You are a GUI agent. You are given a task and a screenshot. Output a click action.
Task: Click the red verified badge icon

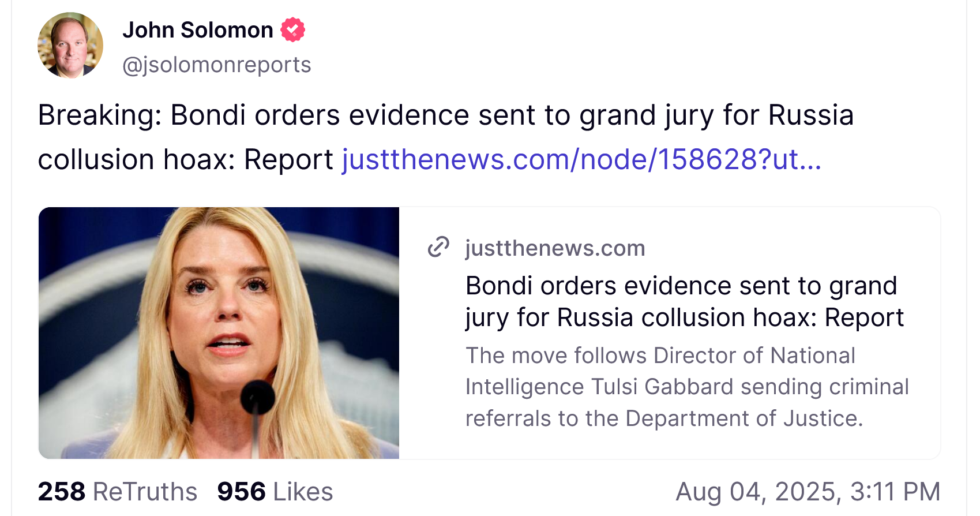(293, 30)
